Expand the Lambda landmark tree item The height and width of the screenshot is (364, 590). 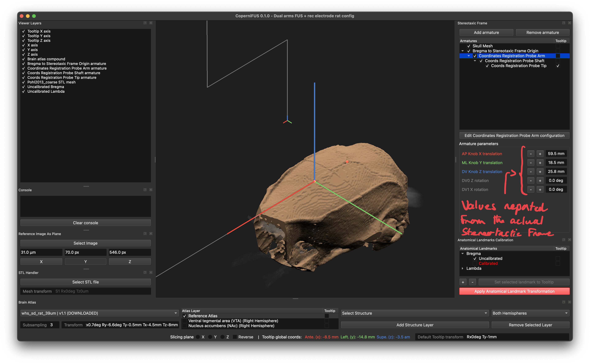[x=463, y=268]
